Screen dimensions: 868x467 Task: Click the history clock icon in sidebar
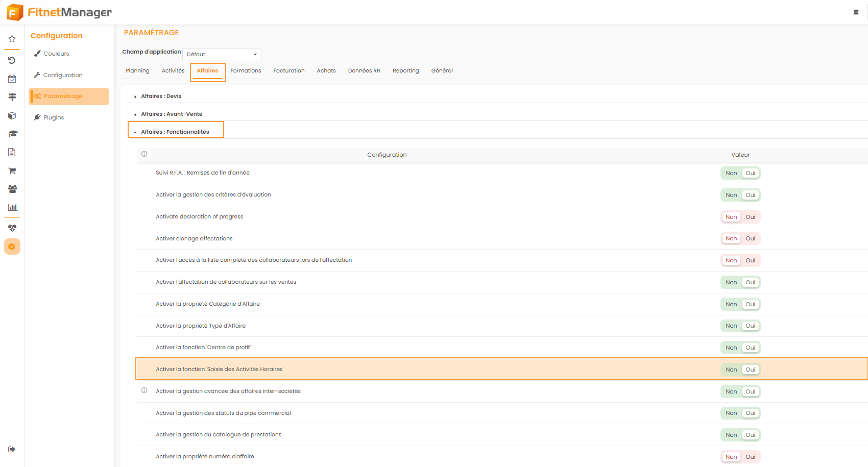tap(12, 60)
